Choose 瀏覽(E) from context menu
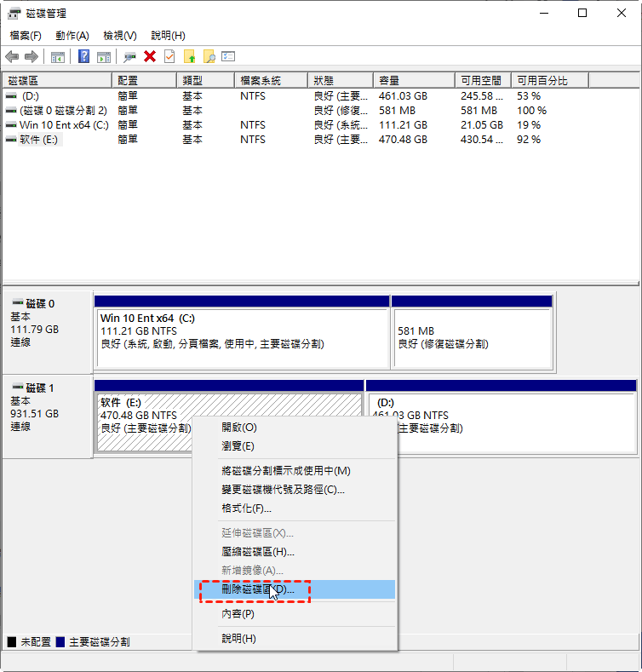 point(295,446)
